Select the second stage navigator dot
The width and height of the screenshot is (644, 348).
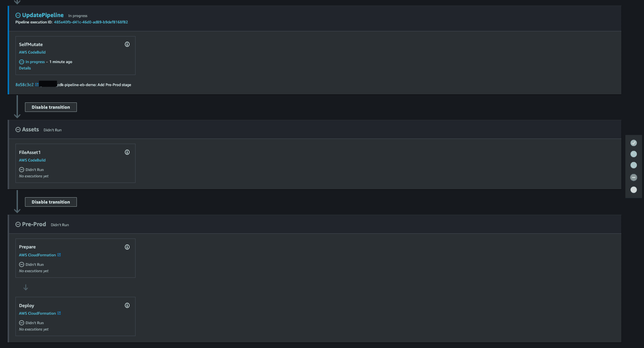click(x=634, y=154)
